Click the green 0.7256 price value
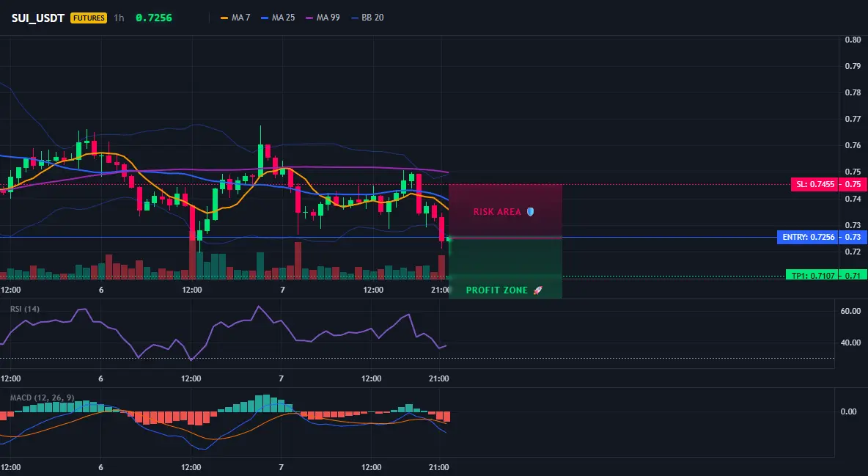The height and width of the screenshot is (476, 868). pos(154,18)
